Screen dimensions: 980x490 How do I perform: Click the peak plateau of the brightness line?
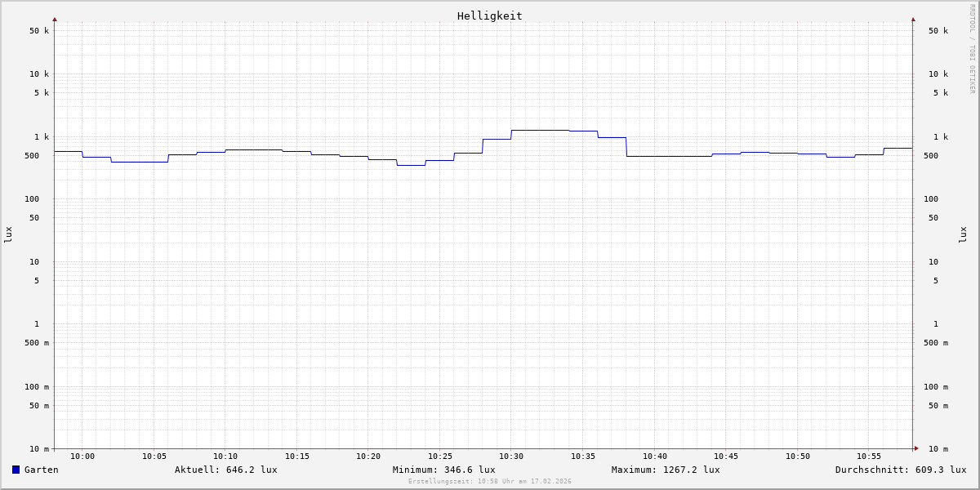(540, 130)
